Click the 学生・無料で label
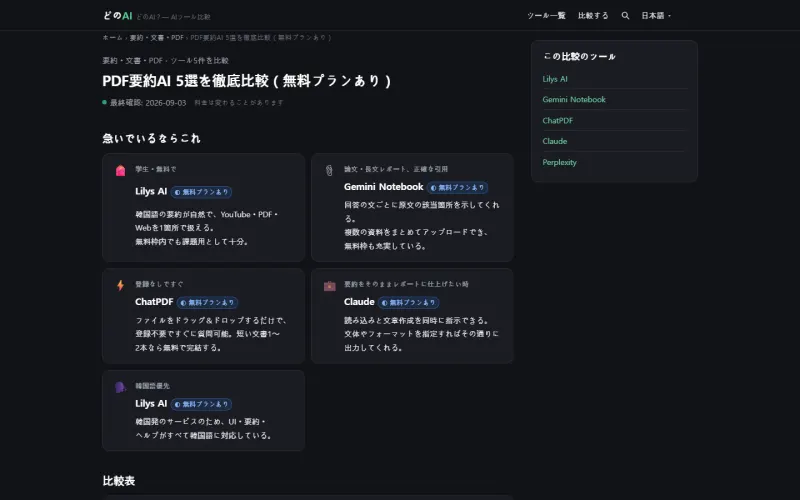This screenshot has height=500, width=800. [156, 169]
